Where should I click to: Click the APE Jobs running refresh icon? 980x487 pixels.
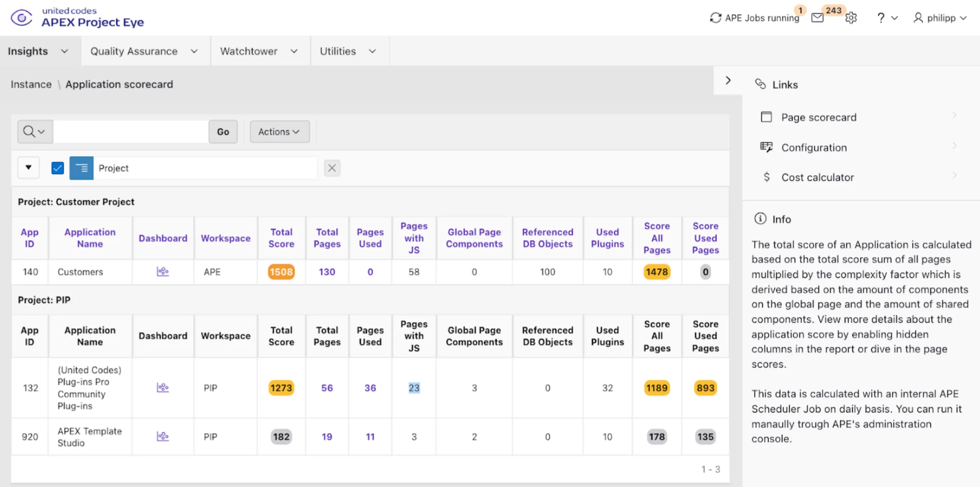[x=715, y=18]
